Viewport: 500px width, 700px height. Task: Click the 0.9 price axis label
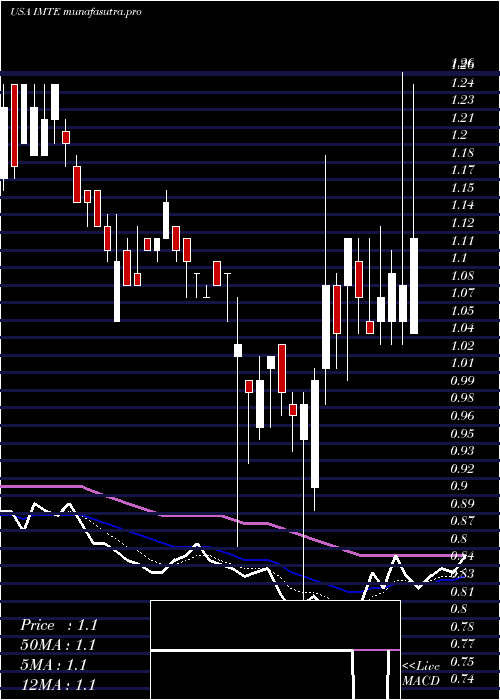pyautogui.click(x=459, y=487)
